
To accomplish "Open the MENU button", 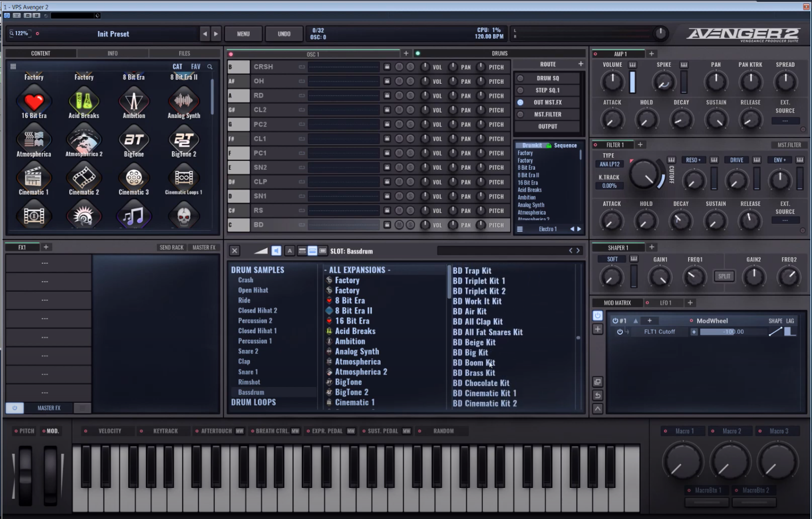I will pyautogui.click(x=243, y=34).
